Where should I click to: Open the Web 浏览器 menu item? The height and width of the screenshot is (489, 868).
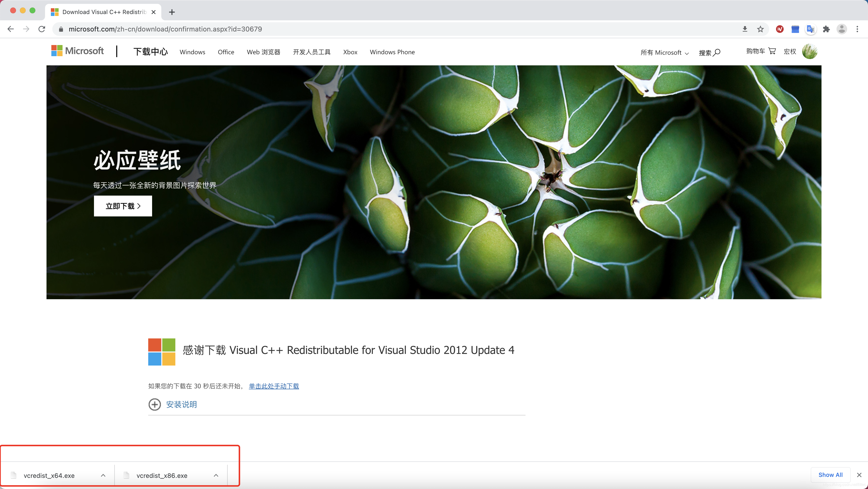pos(263,52)
